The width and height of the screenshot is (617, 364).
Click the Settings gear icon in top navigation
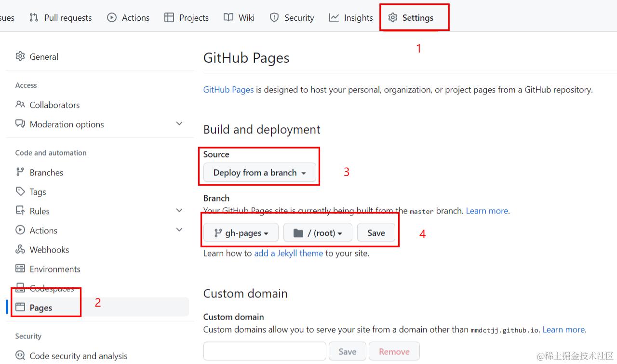(393, 18)
